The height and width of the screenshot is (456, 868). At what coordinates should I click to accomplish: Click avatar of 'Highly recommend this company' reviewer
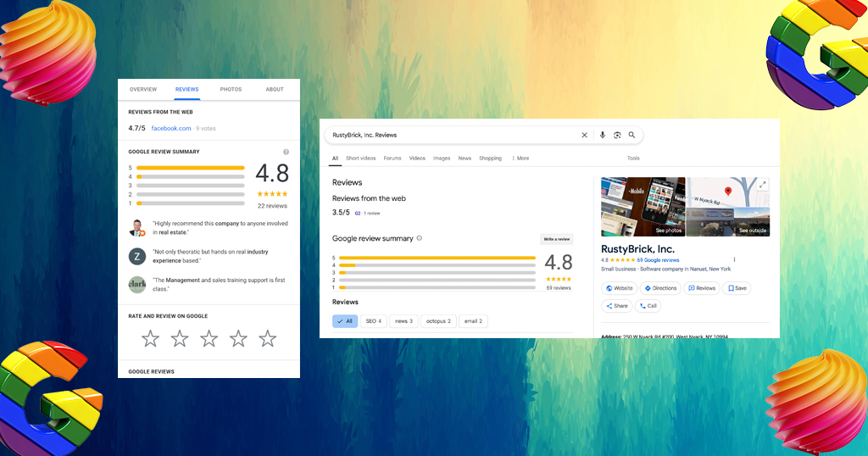[x=136, y=227]
